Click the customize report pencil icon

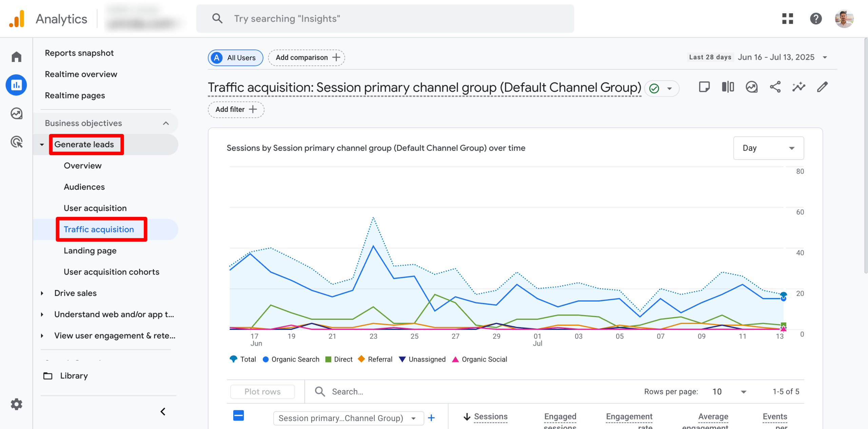(822, 87)
